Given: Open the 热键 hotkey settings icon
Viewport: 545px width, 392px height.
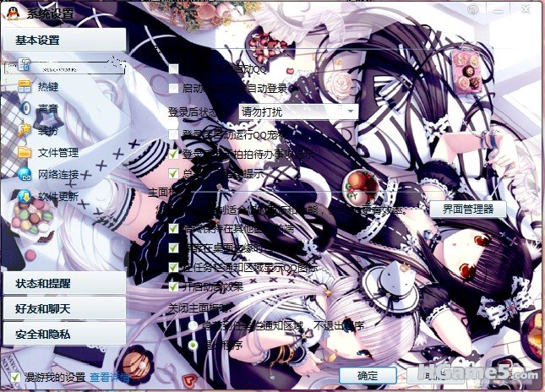Looking at the screenshot, I should tap(25, 86).
